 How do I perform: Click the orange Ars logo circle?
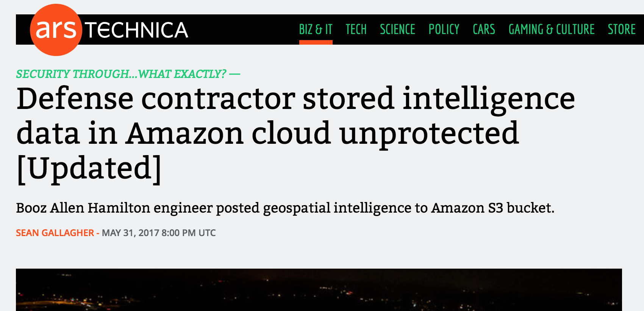tap(56, 30)
